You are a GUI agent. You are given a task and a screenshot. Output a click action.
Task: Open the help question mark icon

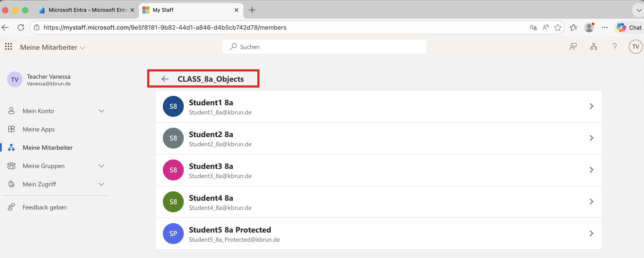[x=615, y=47]
